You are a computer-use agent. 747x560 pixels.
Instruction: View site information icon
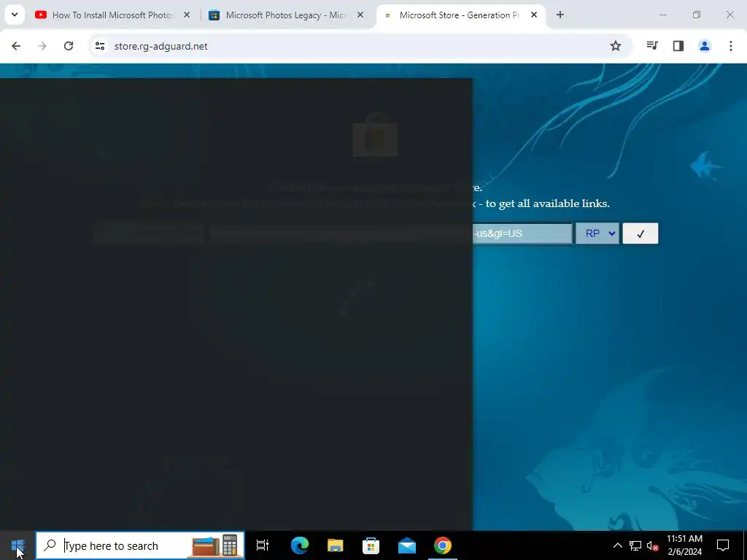pyautogui.click(x=100, y=46)
